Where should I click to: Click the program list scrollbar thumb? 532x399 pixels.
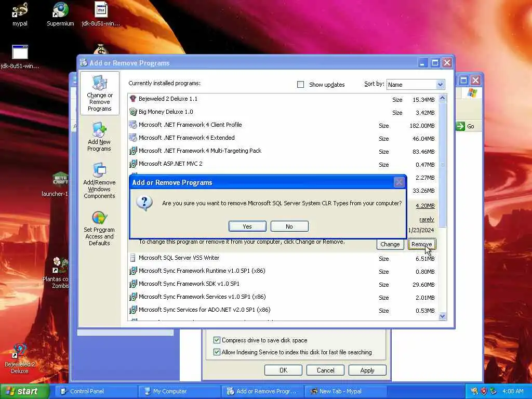(443, 165)
